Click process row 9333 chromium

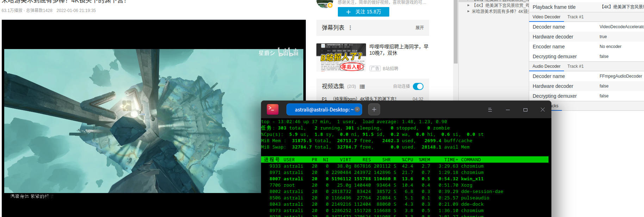(405, 166)
